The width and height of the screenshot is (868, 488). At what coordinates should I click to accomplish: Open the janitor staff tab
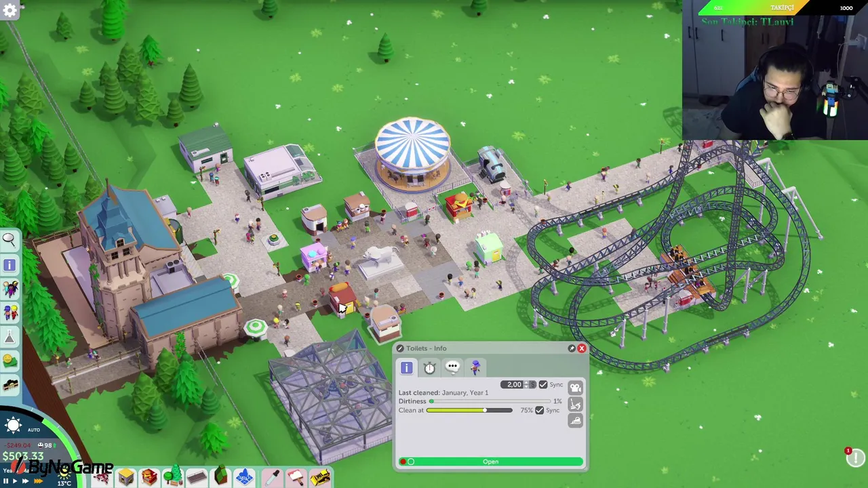coord(475,367)
